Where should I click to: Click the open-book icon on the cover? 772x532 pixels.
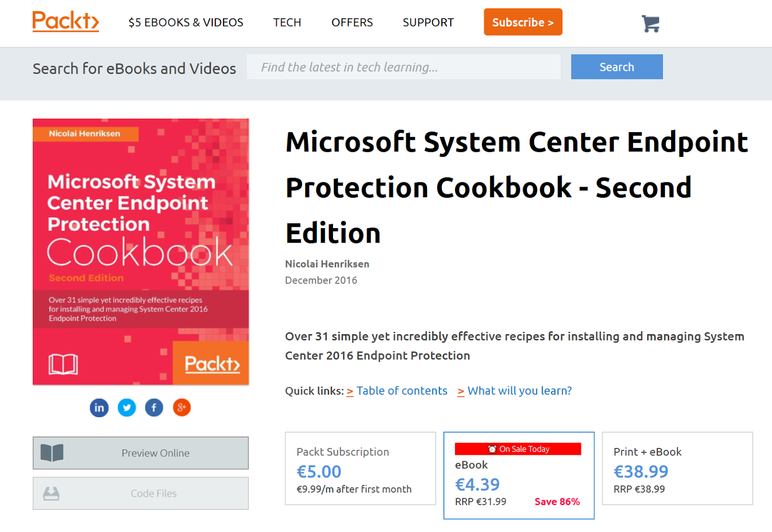click(63, 364)
